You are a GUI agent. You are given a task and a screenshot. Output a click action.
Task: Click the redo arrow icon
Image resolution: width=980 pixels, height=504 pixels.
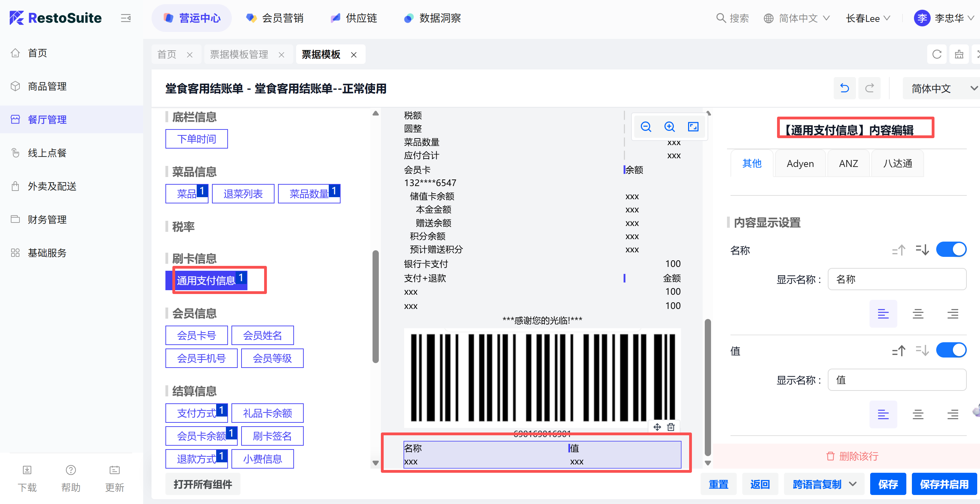[869, 88]
